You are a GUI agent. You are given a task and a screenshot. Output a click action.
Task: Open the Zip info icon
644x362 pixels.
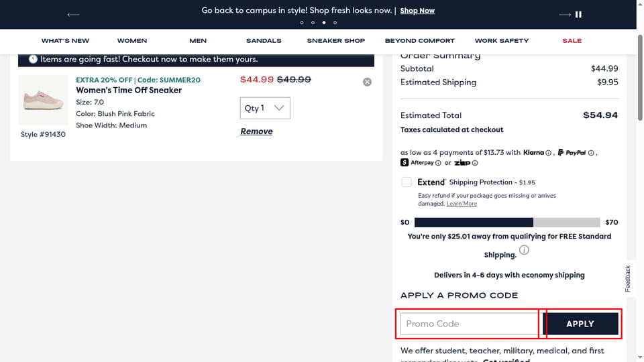(x=475, y=163)
